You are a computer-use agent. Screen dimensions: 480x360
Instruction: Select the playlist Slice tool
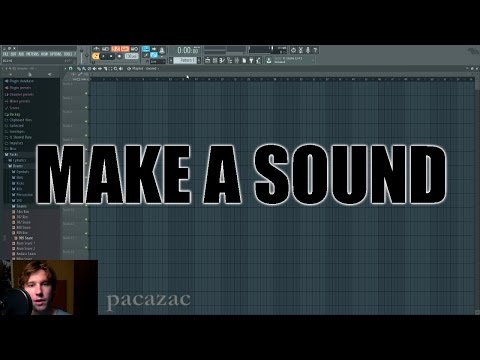[105, 68]
